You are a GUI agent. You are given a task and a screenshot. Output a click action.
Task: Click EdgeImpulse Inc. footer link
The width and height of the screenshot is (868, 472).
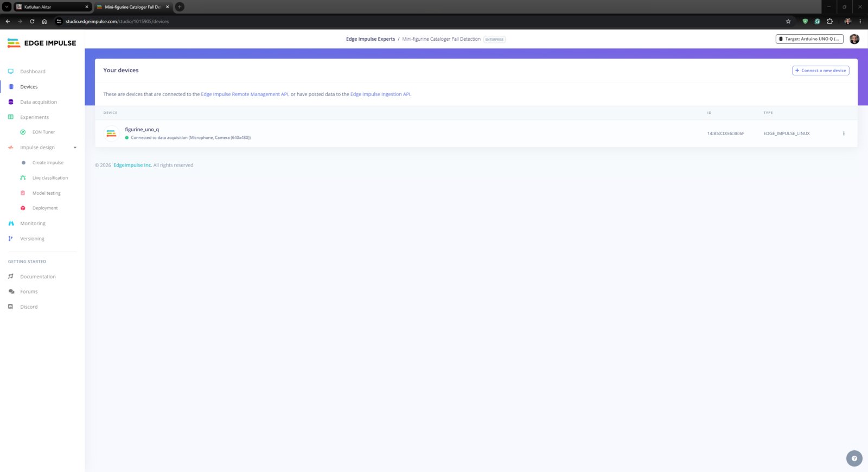click(132, 165)
